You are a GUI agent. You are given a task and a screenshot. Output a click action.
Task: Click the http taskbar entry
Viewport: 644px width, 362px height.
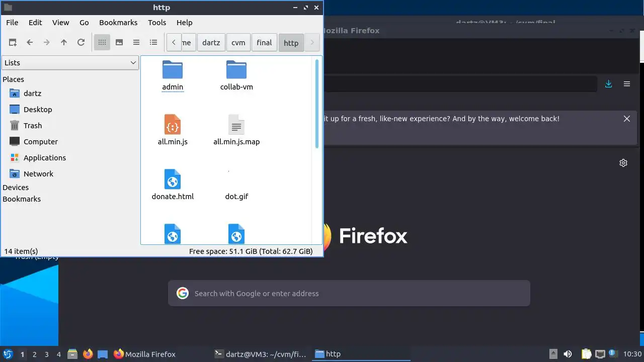pyautogui.click(x=360, y=354)
